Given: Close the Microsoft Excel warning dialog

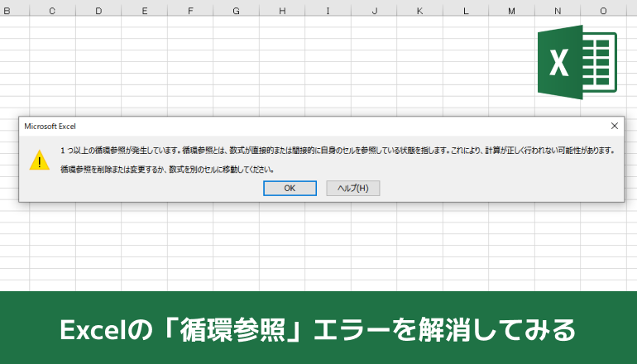Looking at the screenshot, I should tap(614, 126).
